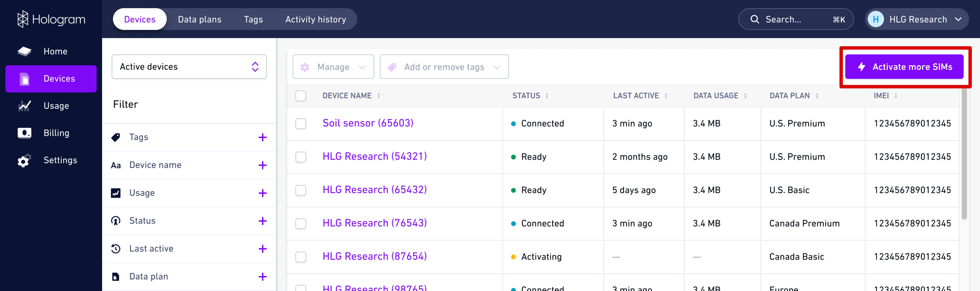This screenshot has height=291, width=980.
Task: Add a Data plan filter with plus
Action: click(263, 277)
